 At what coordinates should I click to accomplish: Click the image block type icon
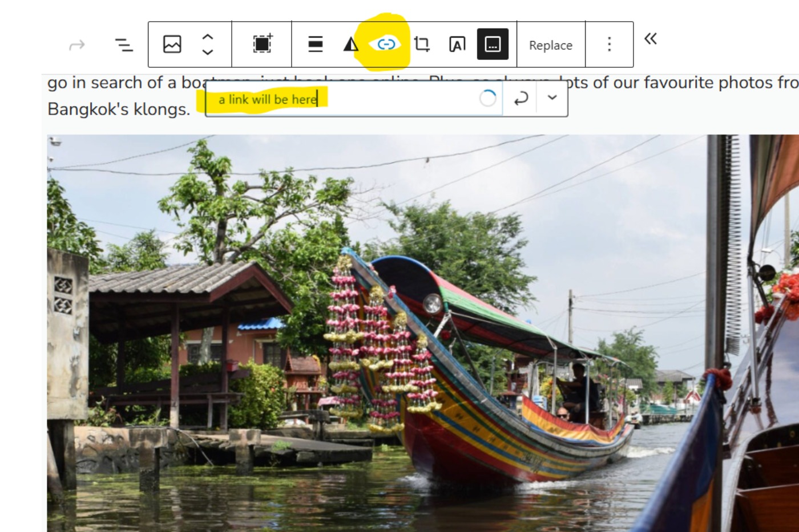172,44
